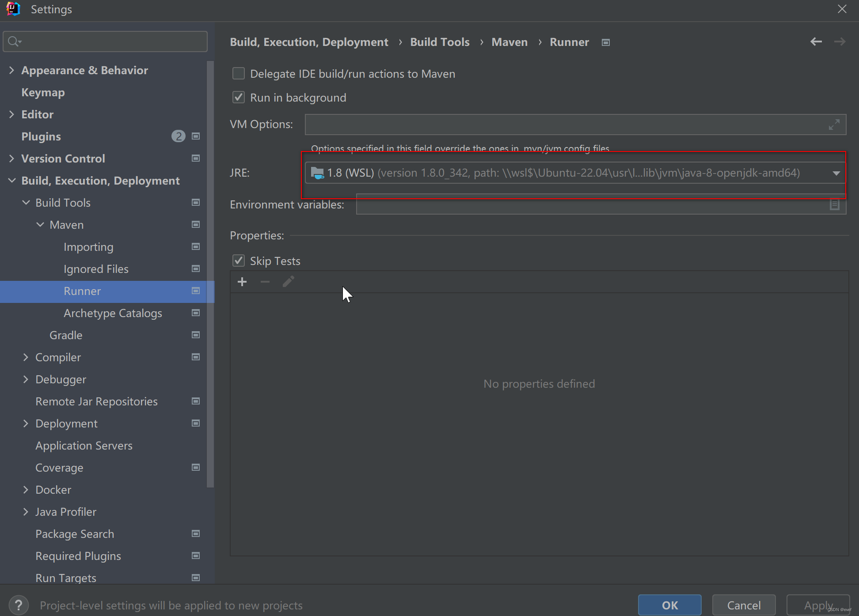
Task: Click the Plugins update count badge
Action: [179, 136]
